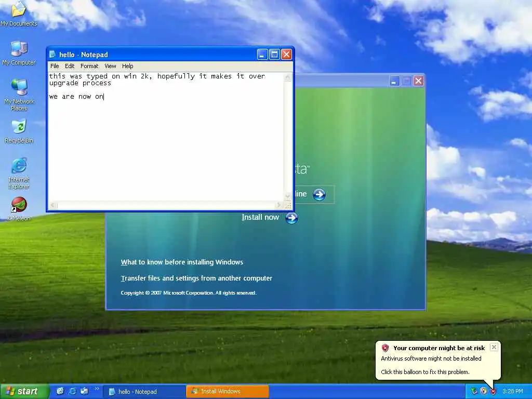Viewport: 532px width, 399px height.
Task: Click the Install now link
Action: (260, 217)
